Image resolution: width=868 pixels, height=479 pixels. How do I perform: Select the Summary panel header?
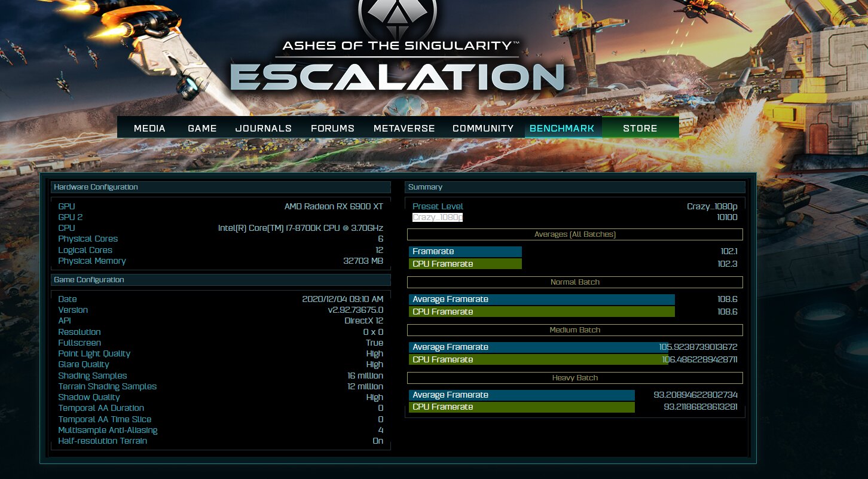click(574, 187)
